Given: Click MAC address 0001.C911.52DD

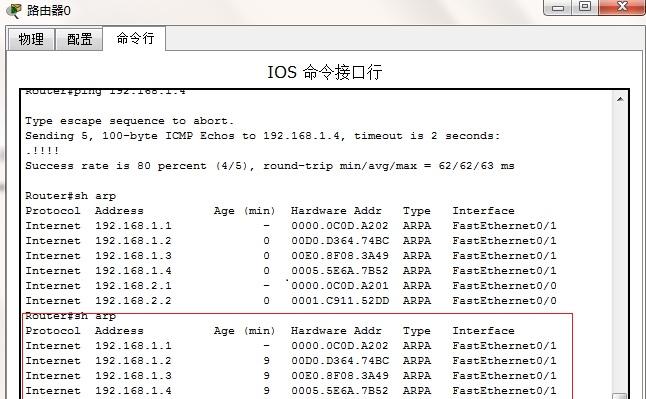Looking at the screenshot, I should (x=340, y=300).
